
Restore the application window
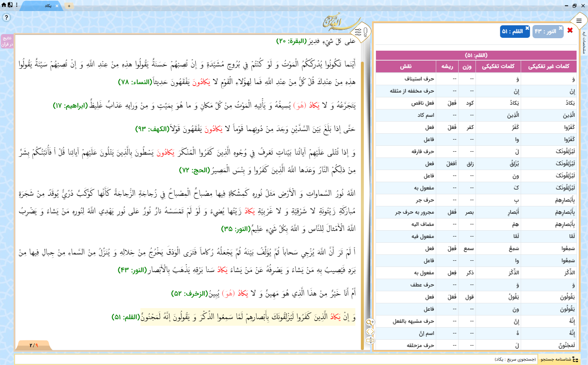pyautogui.click(x=574, y=6)
